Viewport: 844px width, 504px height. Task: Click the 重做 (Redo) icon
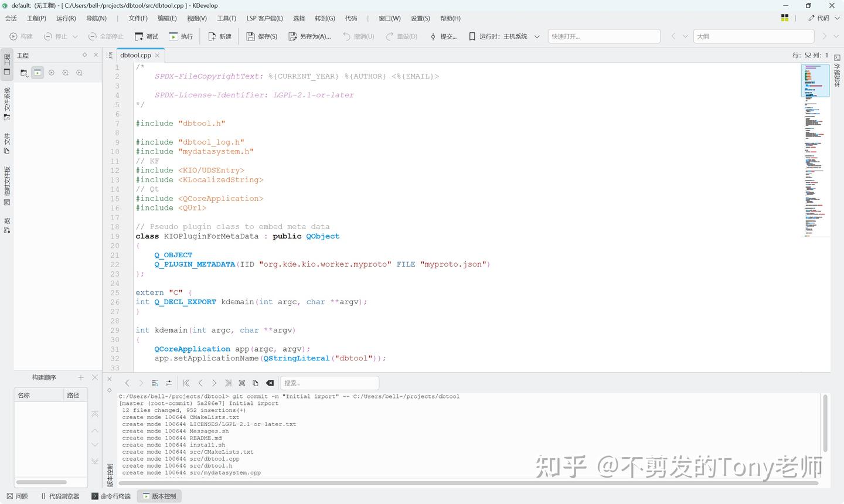403,36
